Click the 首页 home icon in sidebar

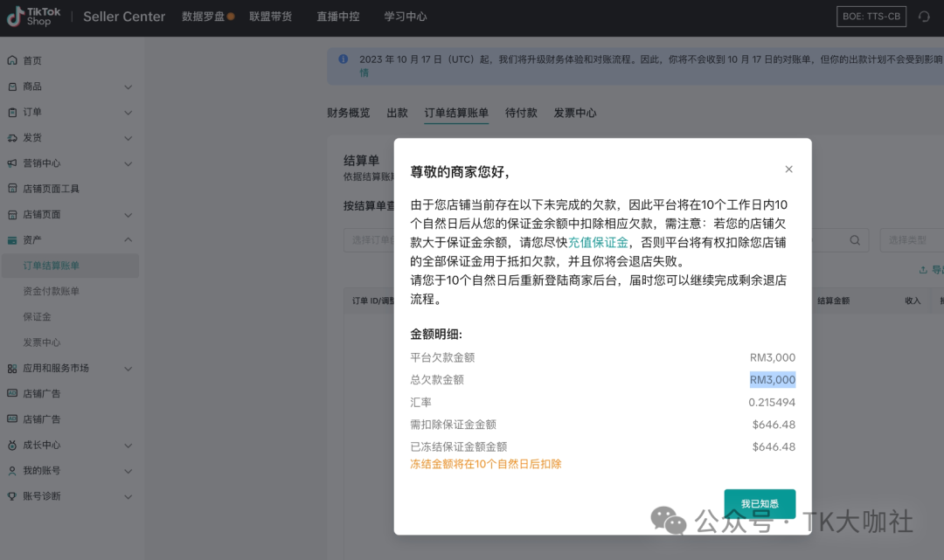pos(12,61)
